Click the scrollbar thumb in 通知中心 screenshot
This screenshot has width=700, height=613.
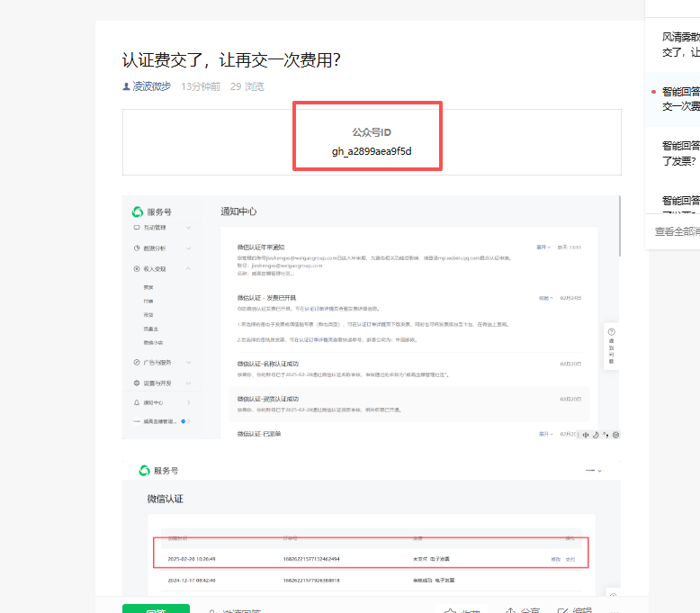(620, 226)
